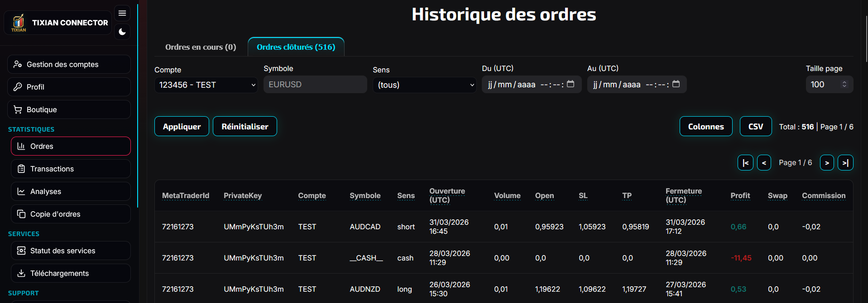
Task: Toggle dark mode moon icon
Action: click(122, 32)
